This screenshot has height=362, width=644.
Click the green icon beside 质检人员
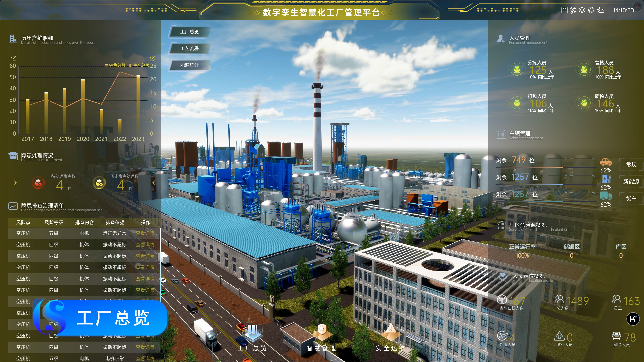click(584, 103)
